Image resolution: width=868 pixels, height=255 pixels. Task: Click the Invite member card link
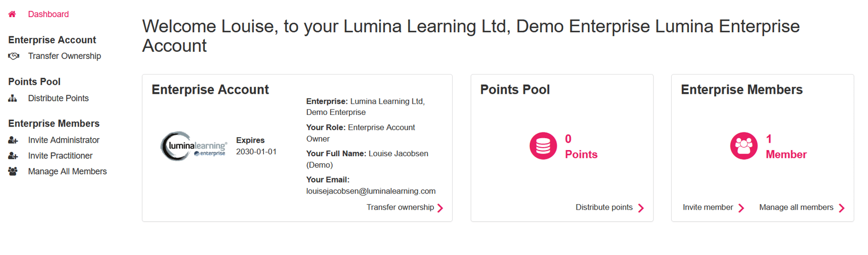pyautogui.click(x=708, y=207)
